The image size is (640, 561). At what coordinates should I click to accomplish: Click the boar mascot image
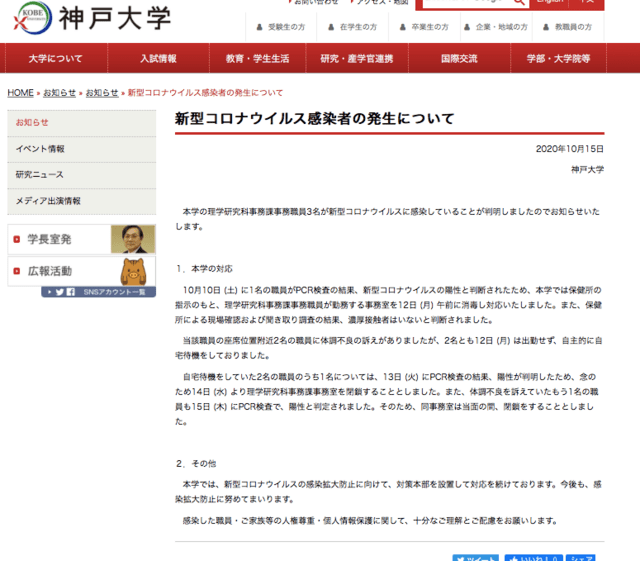(133, 272)
